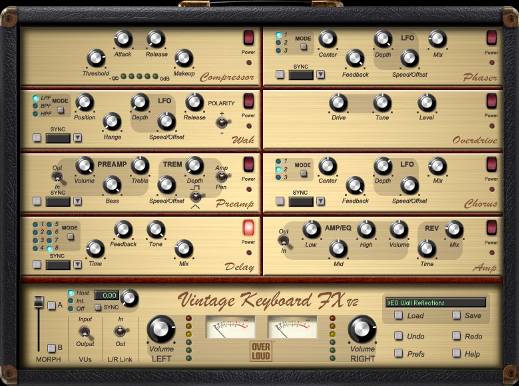Open the Delay SYNC dropdown arrow
The image size is (519, 386).
[x=78, y=264]
